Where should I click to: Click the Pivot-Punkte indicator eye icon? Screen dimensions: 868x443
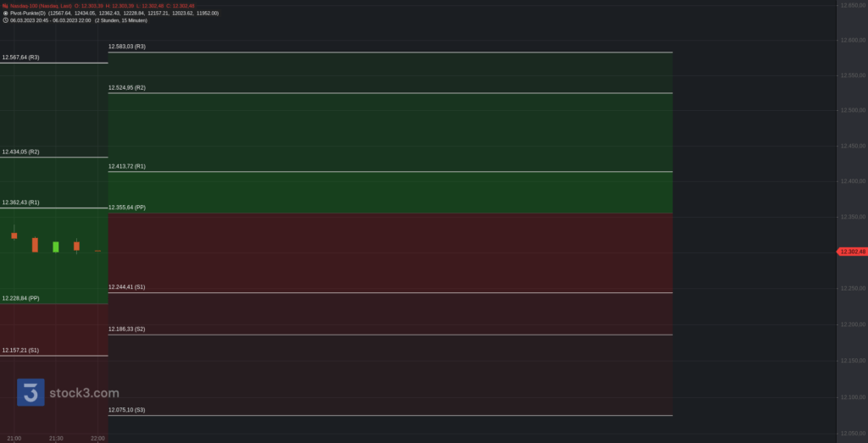point(5,14)
